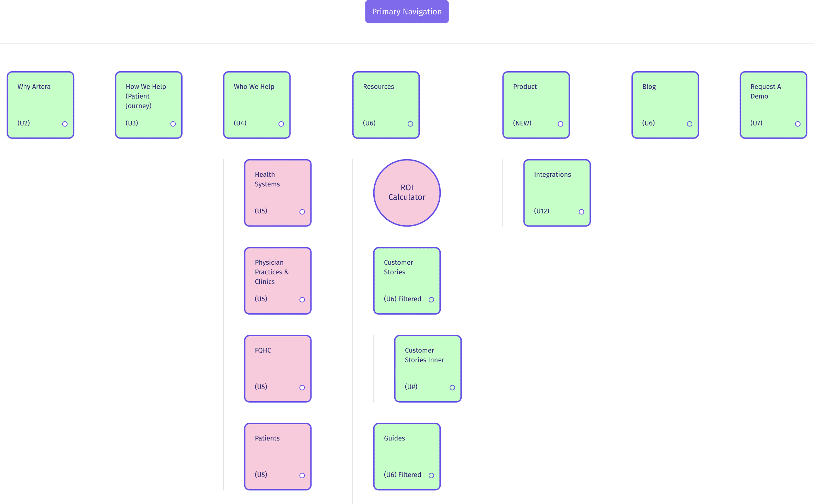Image resolution: width=814 pixels, height=504 pixels.
Task: Click the circle marker on Resources card
Action: coord(410,124)
